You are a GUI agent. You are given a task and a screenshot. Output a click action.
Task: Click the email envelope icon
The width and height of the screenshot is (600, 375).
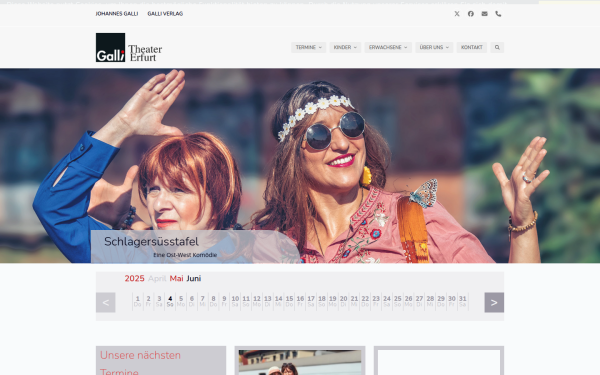point(484,14)
